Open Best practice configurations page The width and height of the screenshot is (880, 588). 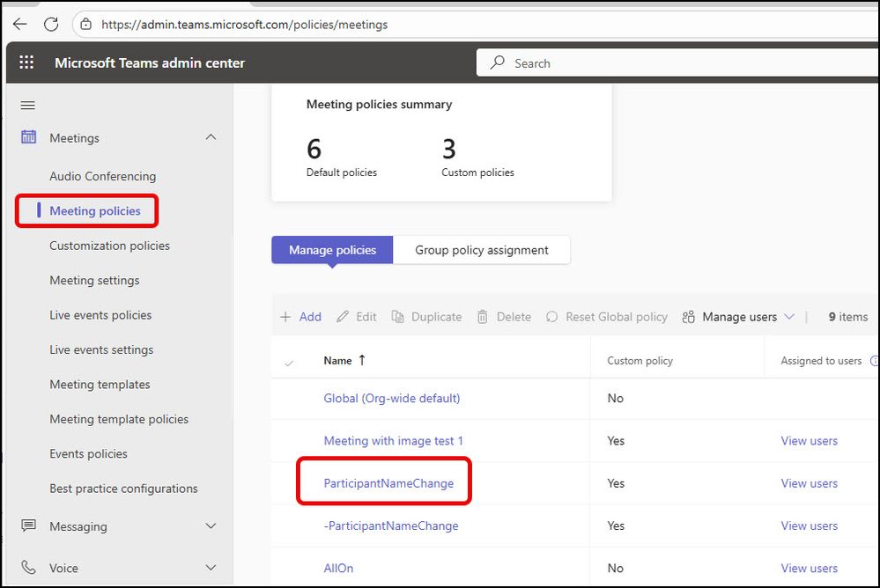(x=123, y=489)
